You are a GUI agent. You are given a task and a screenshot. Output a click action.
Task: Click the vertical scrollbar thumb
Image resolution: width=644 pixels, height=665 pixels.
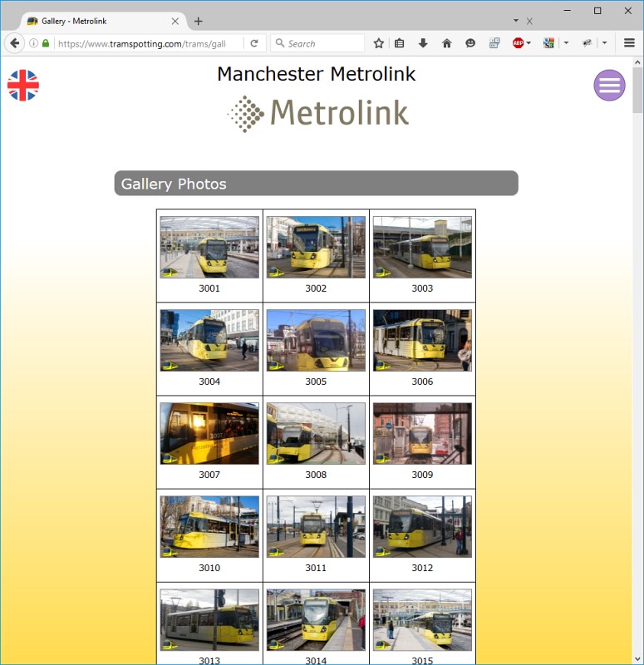(637, 90)
